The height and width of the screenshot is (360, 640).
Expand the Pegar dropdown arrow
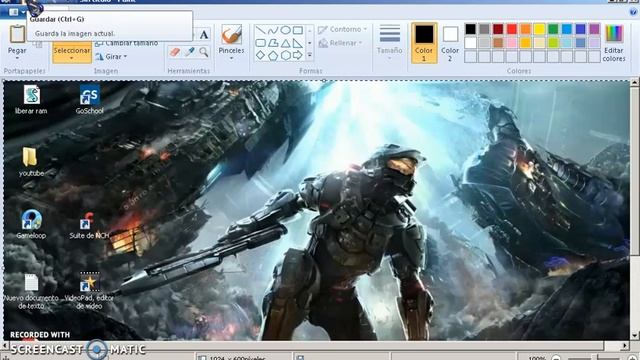(x=17, y=58)
